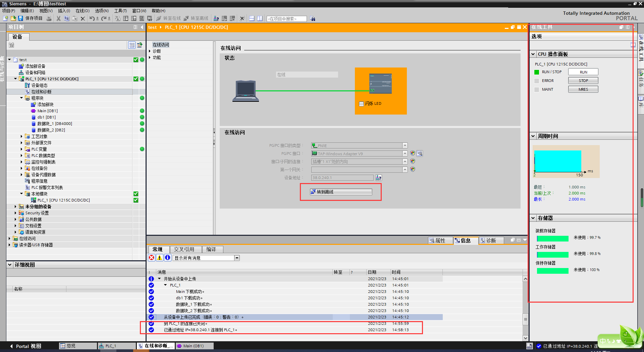The width and height of the screenshot is (644, 352).
Task: Filter messages by warning icon
Action: pyautogui.click(x=160, y=258)
